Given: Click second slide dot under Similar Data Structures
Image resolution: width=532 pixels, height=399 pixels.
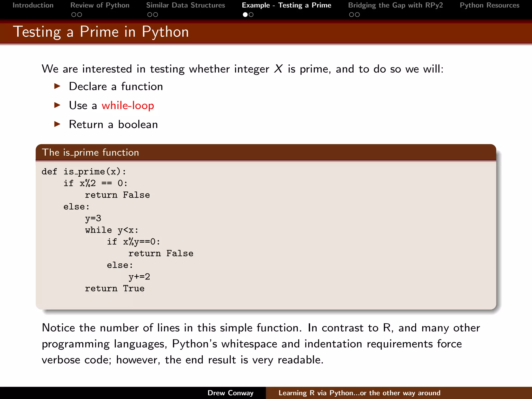Looking at the screenshot, I should click(156, 15).
